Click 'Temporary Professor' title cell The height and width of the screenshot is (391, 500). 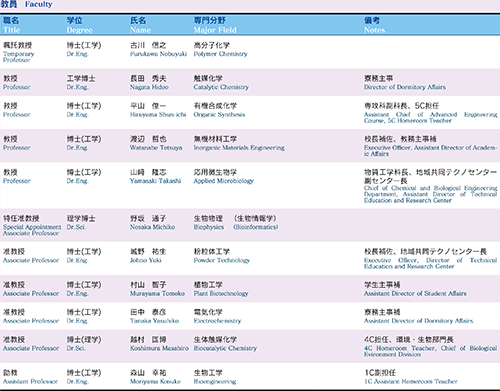click(18, 57)
